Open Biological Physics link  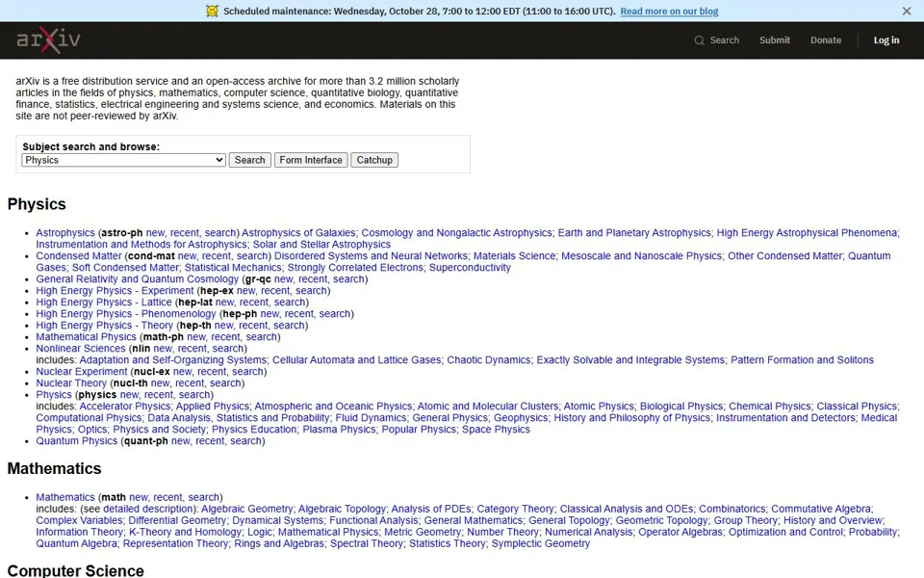(681, 407)
